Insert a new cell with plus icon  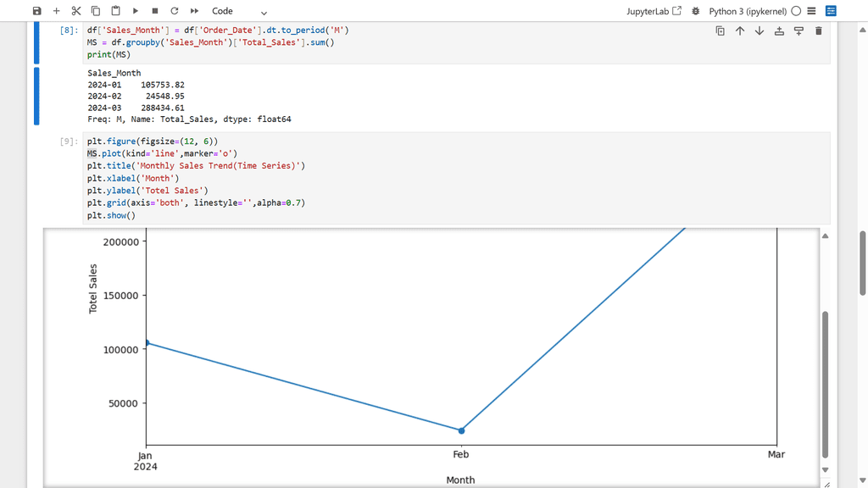pos(56,11)
